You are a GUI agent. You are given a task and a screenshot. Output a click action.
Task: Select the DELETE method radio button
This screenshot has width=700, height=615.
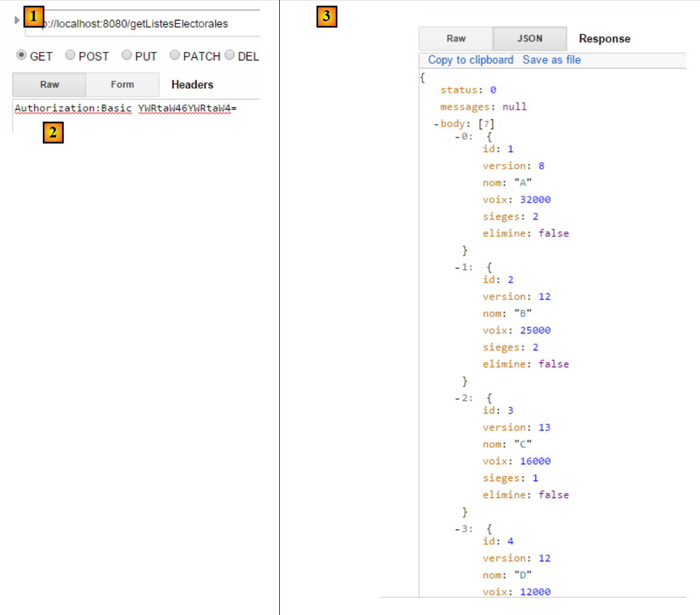point(230,55)
